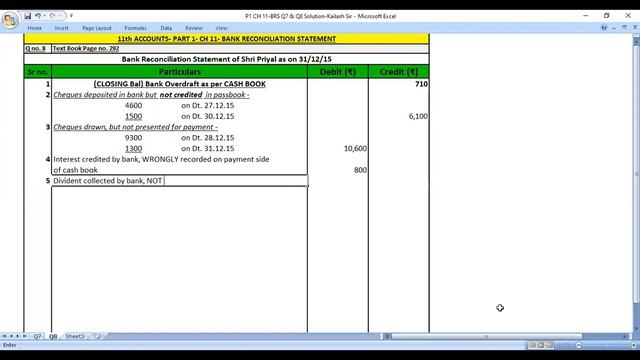Click the green 'Particulars' header cell
The height and width of the screenshot is (360, 640).
(180, 72)
